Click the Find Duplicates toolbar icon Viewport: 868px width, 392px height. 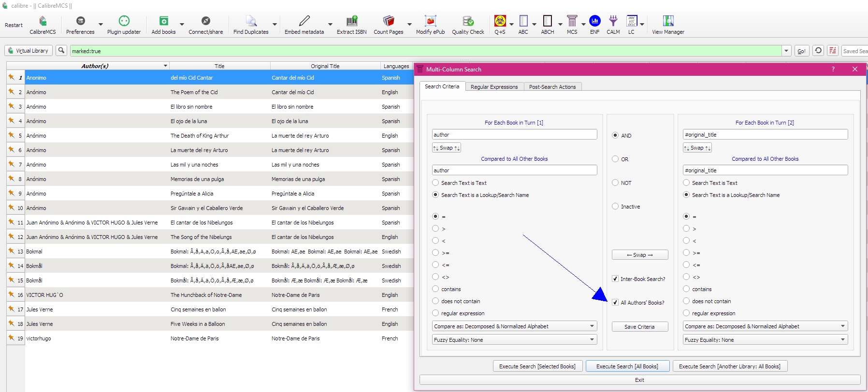250,22
